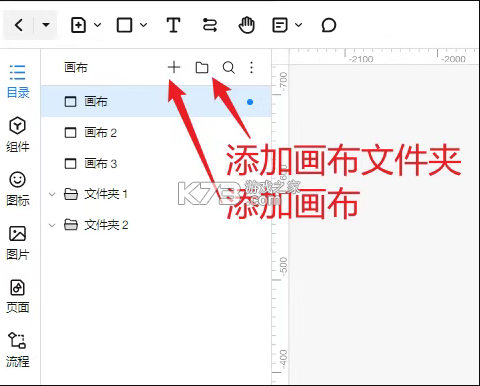The height and width of the screenshot is (386, 480).
Task: Select the connector line tool
Action: click(x=210, y=25)
